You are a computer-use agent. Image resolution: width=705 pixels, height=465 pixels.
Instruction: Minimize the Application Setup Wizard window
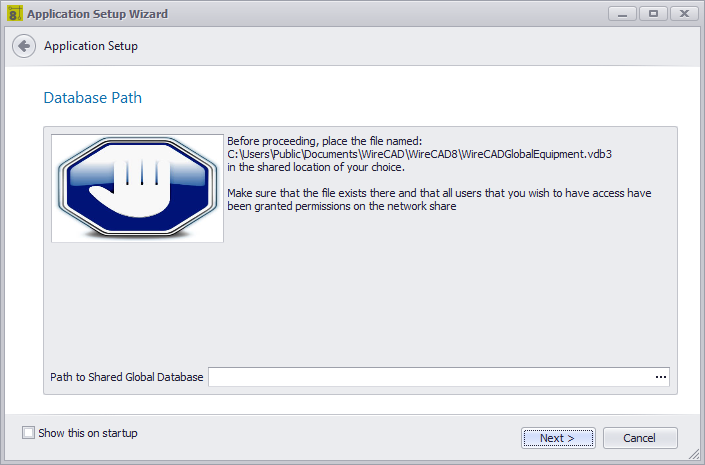[622, 14]
